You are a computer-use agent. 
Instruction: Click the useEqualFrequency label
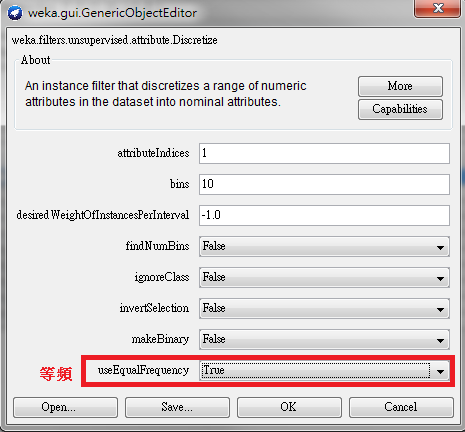click(143, 370)
